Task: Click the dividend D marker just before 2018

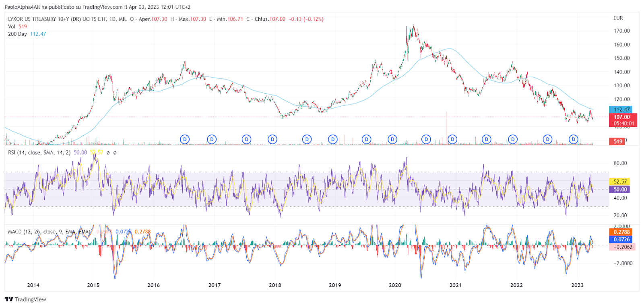Action: pyautogui.click(x=272, y=140)
